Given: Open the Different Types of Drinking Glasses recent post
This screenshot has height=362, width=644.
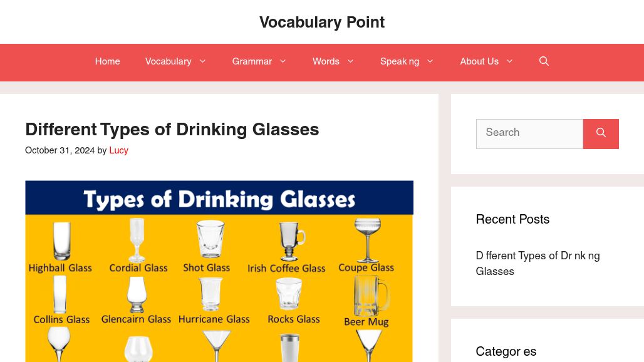Looking at the screenshot, I should tap(538, 264).
